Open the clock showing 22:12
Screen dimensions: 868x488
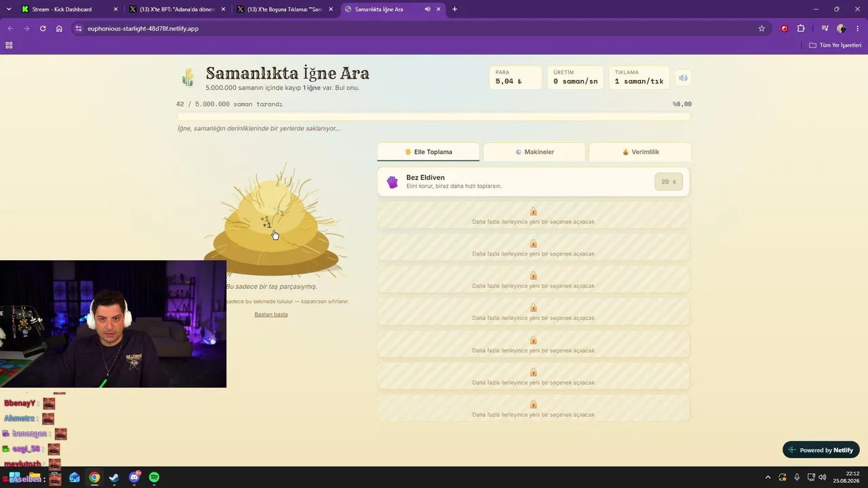846,477
